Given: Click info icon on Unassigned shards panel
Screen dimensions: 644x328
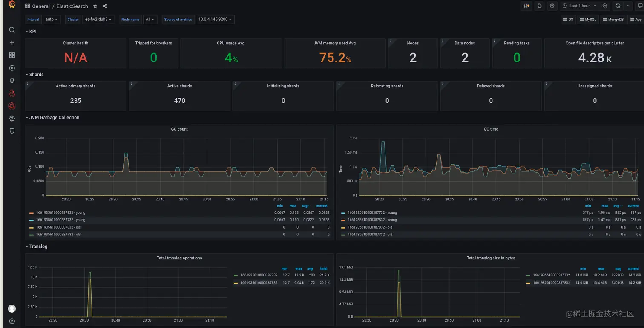Looking at the screenshot, I should (547, 84).
